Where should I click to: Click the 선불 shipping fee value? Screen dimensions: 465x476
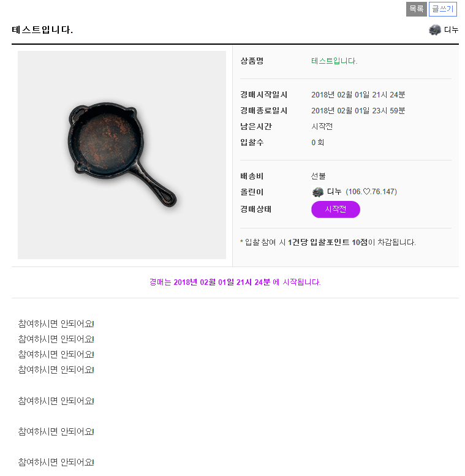(318, 176)
